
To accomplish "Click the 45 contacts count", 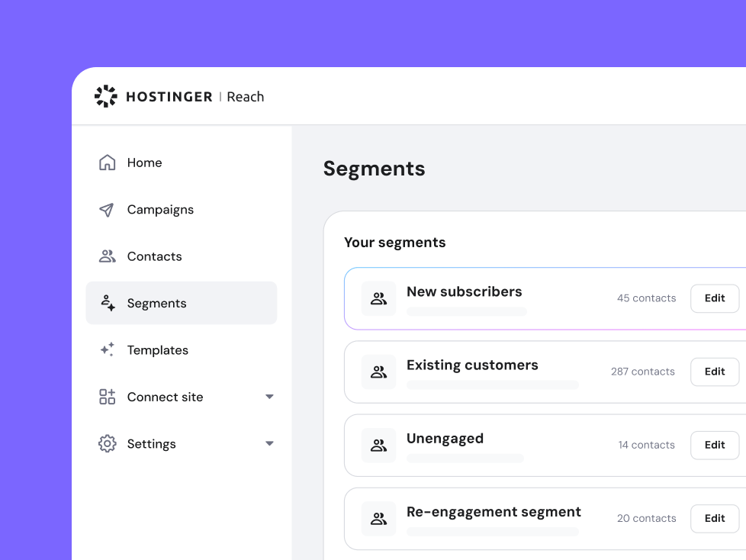I will [647, 298].
